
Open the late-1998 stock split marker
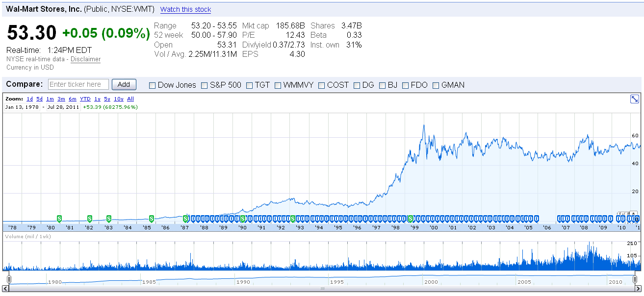tap(411, 219)
